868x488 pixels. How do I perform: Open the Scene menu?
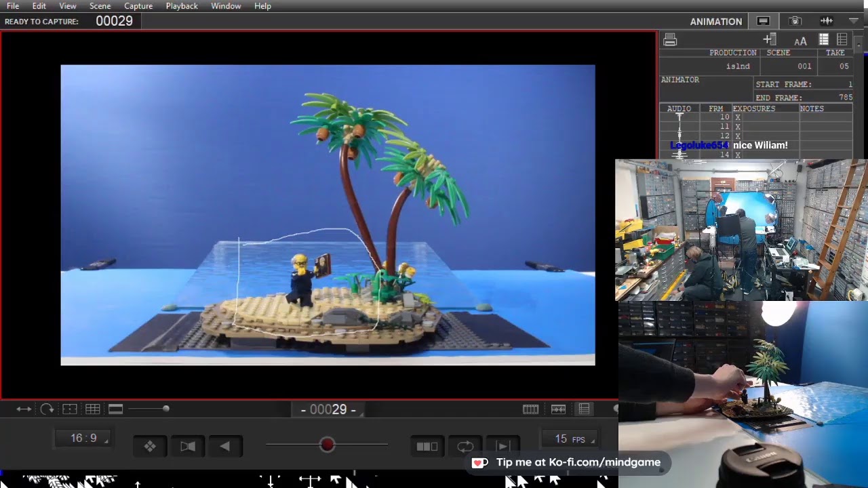tap(100, 6)
